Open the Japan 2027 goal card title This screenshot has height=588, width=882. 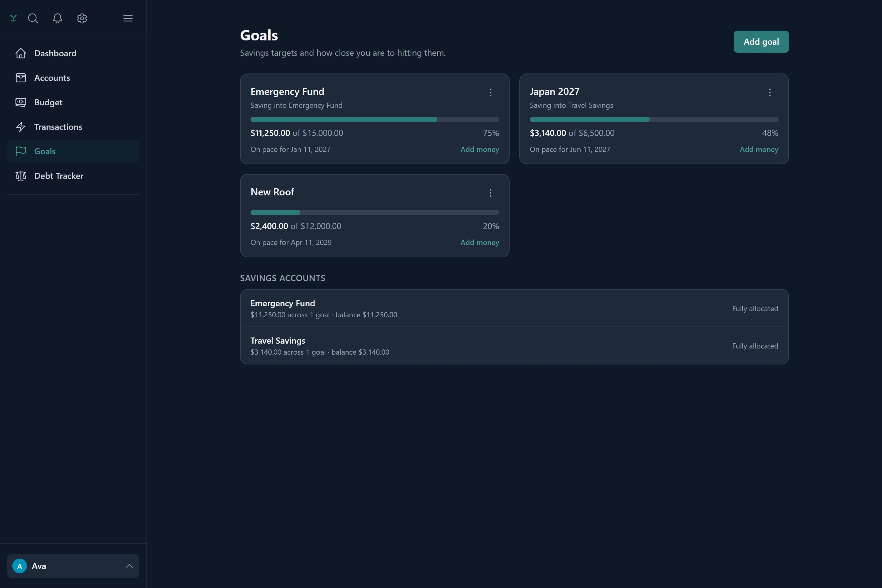[x=554, y=92]
